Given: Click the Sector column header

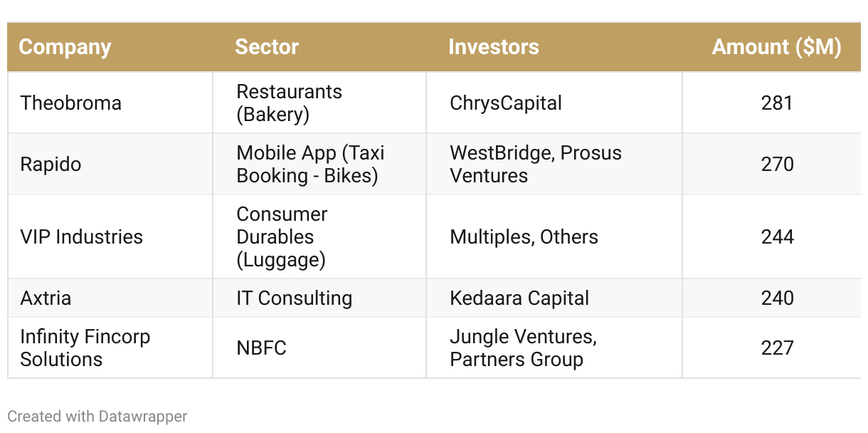Looking at the screenshot, I should point(267,47).
